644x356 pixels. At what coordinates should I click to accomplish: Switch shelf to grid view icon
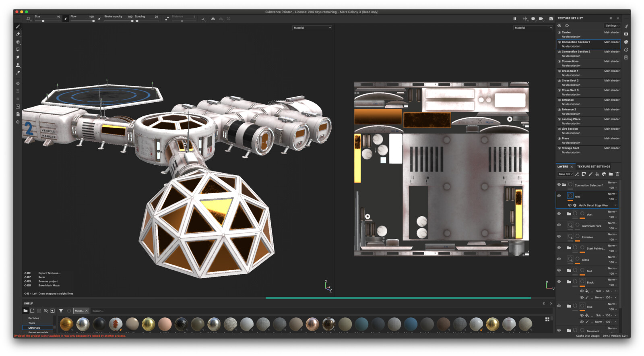[547, 319]
